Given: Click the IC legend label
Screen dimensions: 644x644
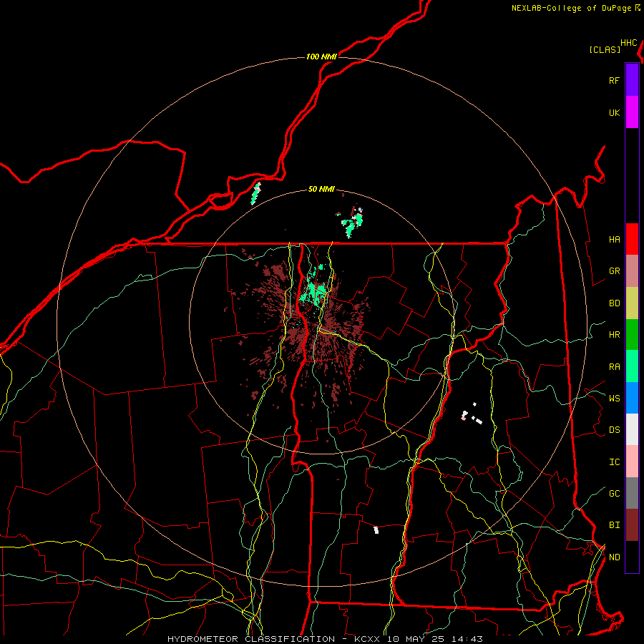Looking at the screenshot, I should (614, 462).
